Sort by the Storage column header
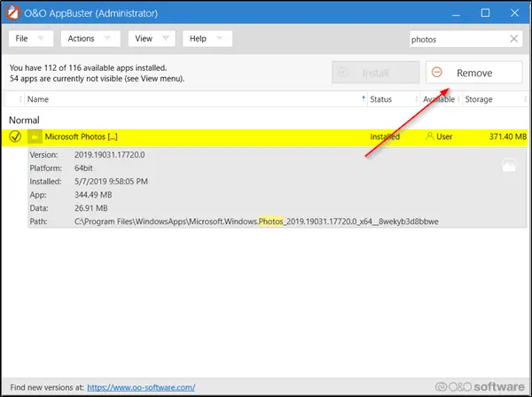 [495, 99]
